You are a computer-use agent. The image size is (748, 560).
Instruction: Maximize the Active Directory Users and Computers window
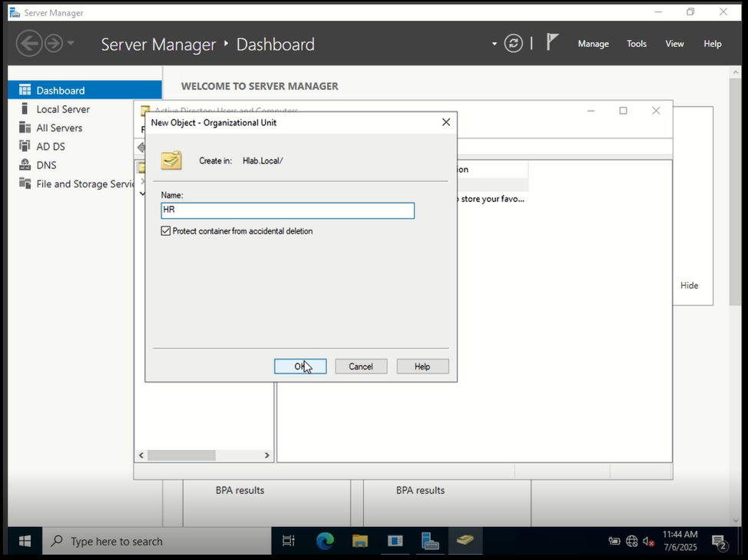(623, 111)
